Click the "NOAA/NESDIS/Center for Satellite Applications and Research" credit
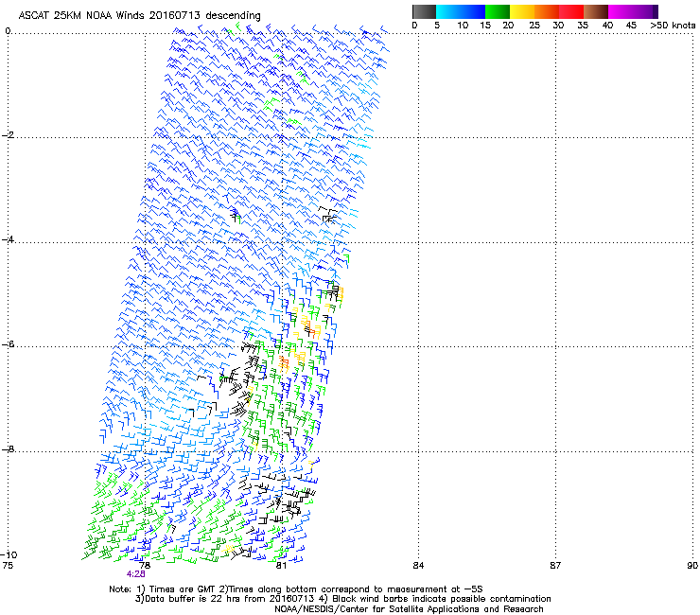 (x=409, y=609)
